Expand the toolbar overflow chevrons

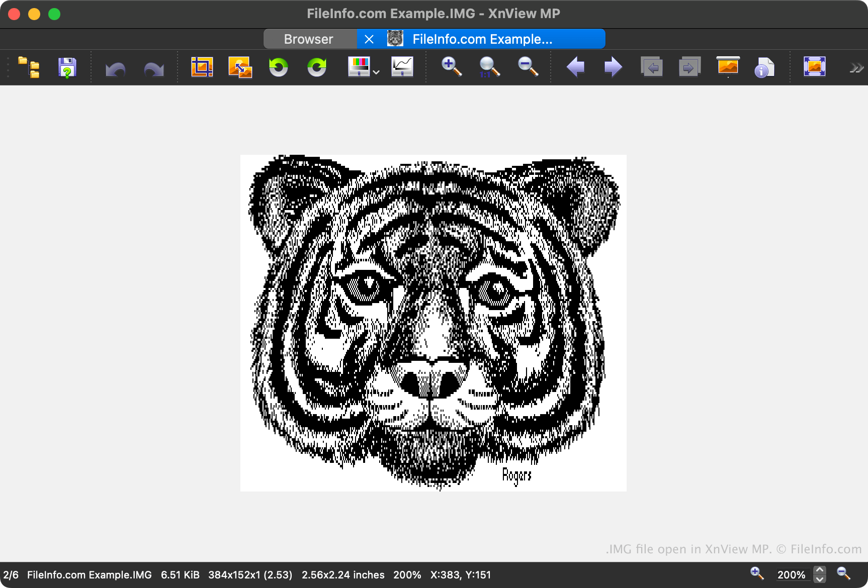(856, 68)
